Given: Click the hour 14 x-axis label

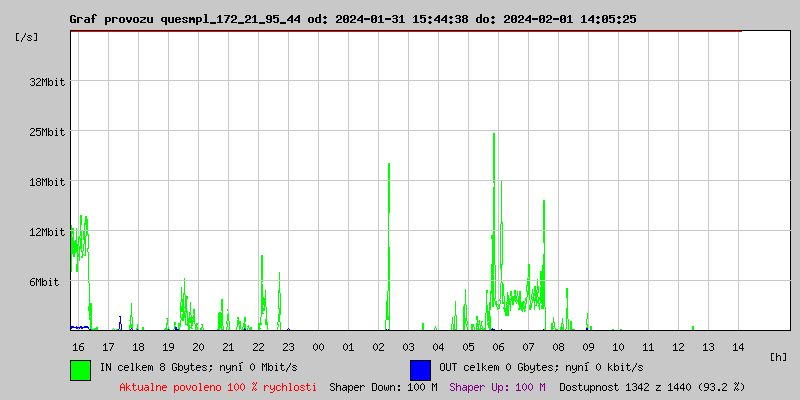Looking at the screenshot, I should 738,346.
